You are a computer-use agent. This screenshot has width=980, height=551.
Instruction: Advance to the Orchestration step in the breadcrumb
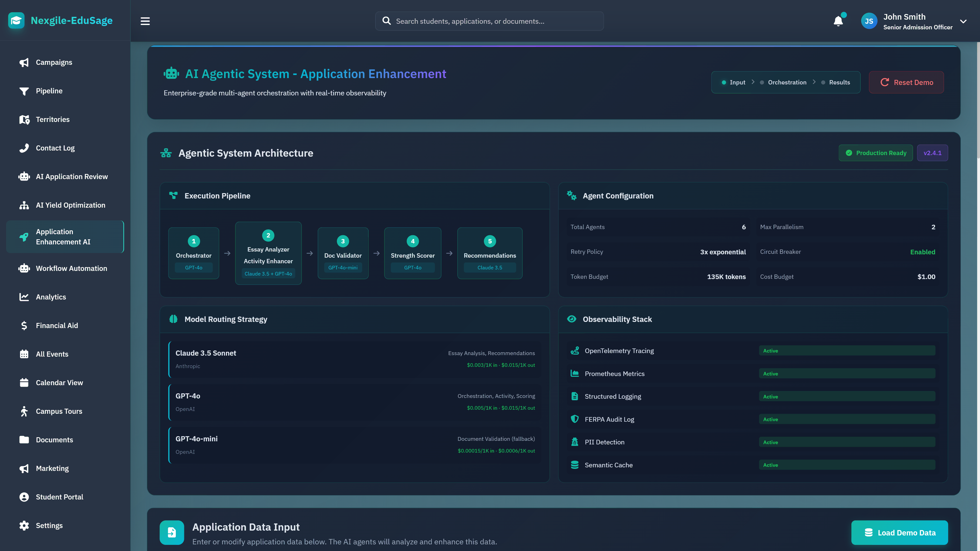tap(787, 82)
